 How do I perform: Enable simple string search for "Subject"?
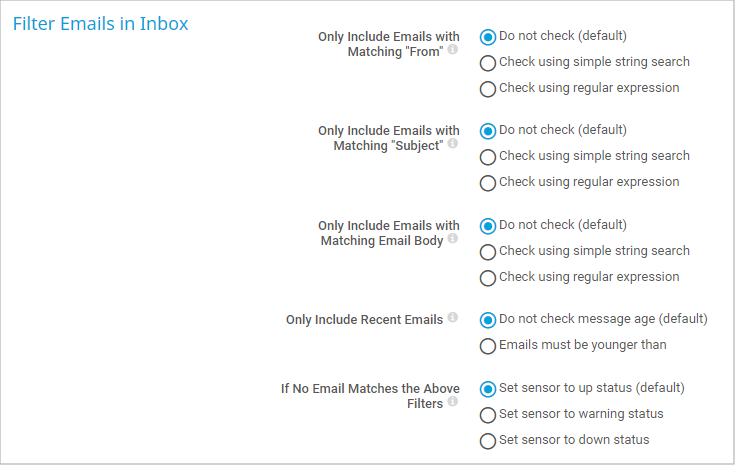[x=488, y=157]
